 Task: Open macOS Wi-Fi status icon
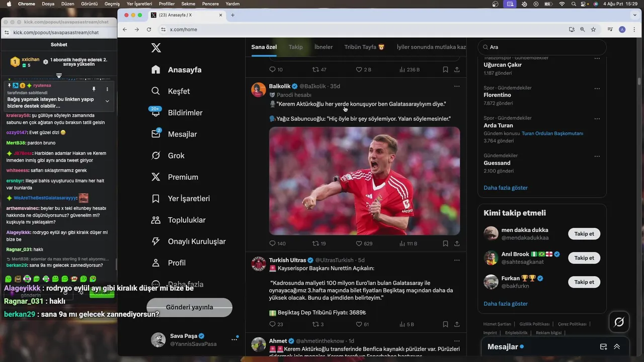[x=562, y=4]
